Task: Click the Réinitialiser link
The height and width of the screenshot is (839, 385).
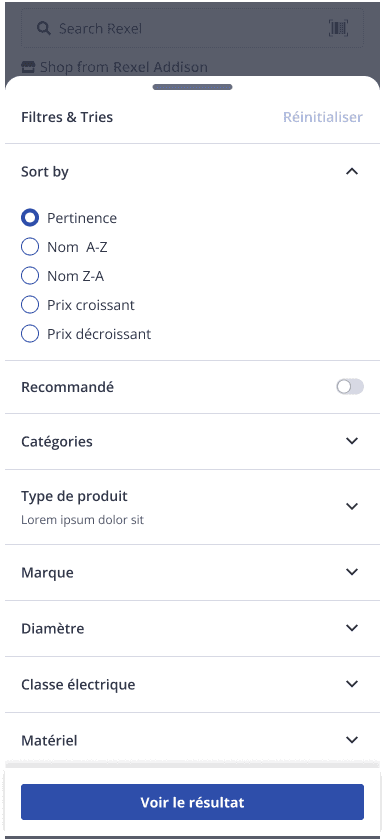Action: (x=323, y=117)
